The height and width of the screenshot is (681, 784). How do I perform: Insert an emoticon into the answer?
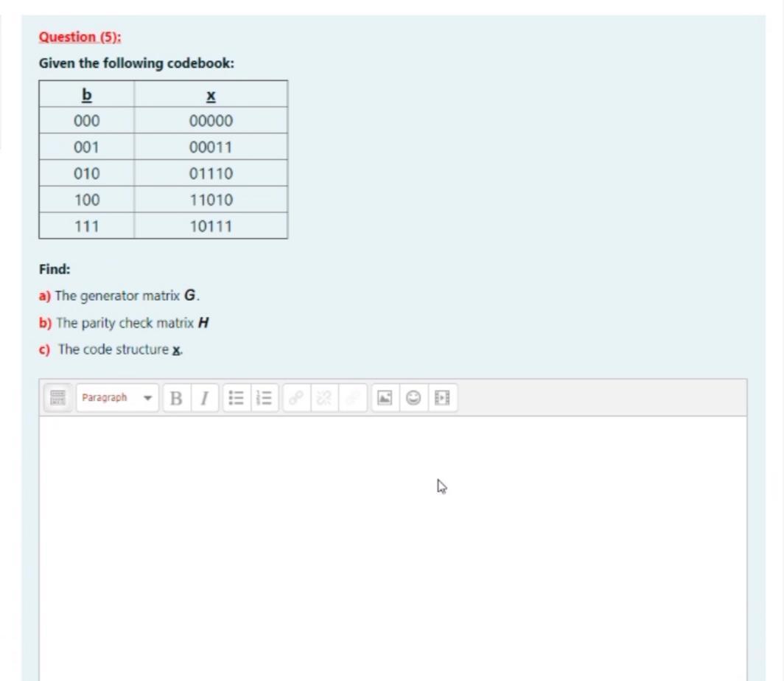(413, 398)
